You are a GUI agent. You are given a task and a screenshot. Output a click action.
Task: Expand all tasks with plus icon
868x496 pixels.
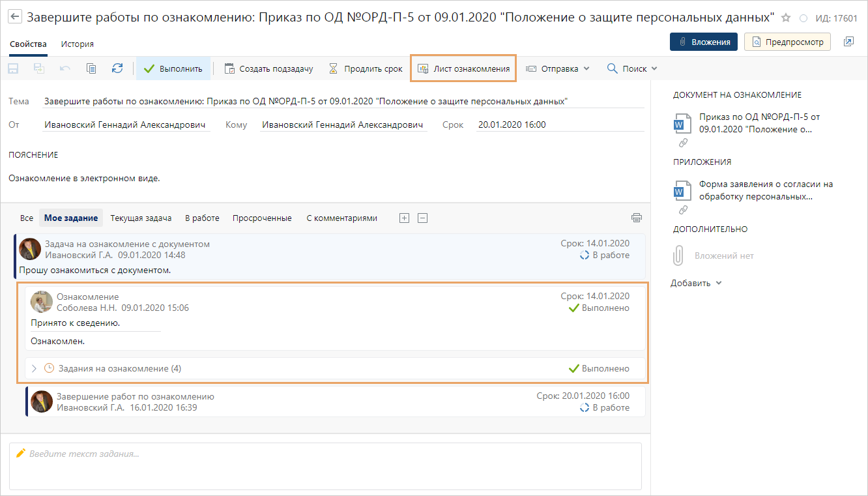coord(404,218)
